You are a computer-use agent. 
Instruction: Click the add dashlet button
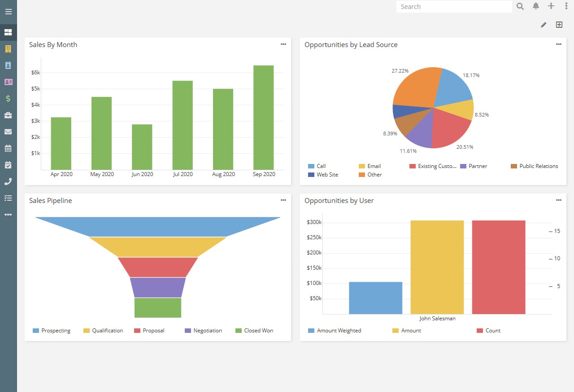tap(559, 25)
